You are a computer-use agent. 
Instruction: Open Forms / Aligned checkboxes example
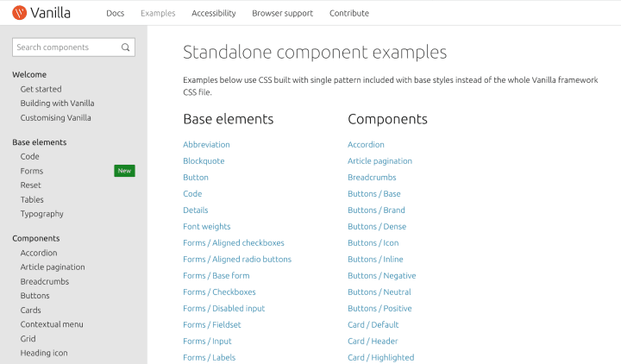234,242
